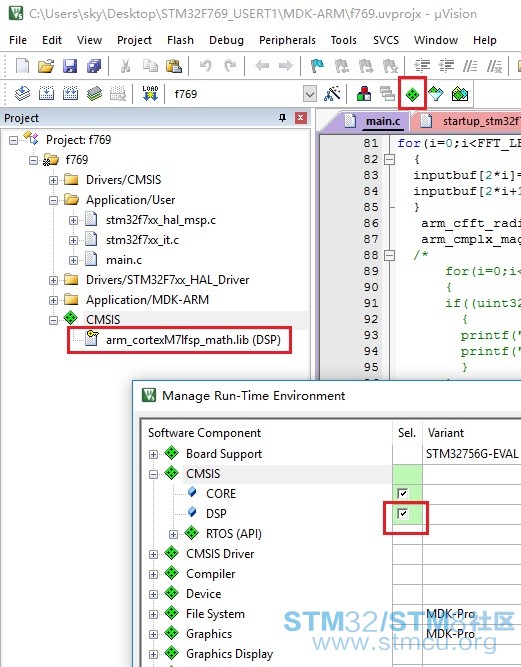Screen dimensions: 521x667
Task: Expand Board Support component
Action: pyautogui.click(x=153, y=454)
